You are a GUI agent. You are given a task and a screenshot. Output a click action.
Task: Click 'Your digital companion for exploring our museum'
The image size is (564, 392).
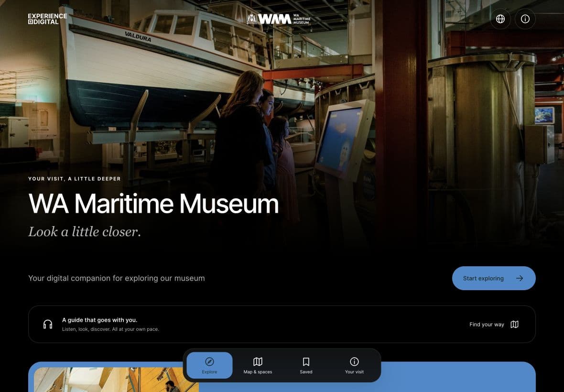117,278
